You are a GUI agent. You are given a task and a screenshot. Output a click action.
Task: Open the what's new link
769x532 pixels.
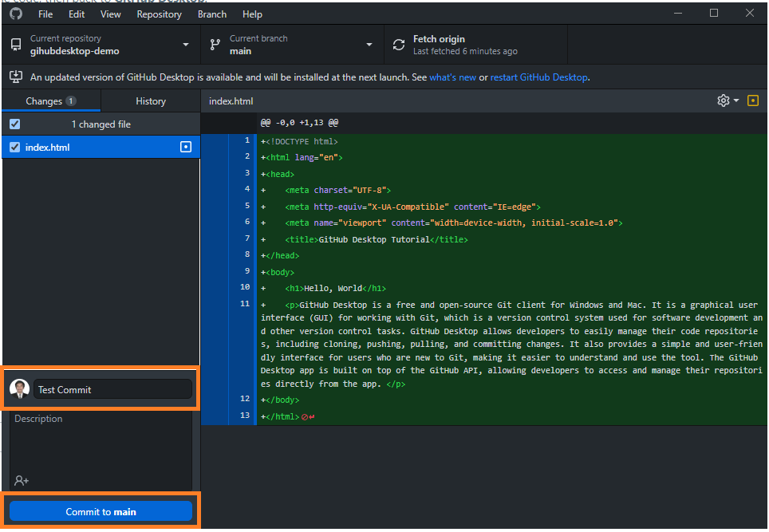pyautogui.click(x=452, y=77)
